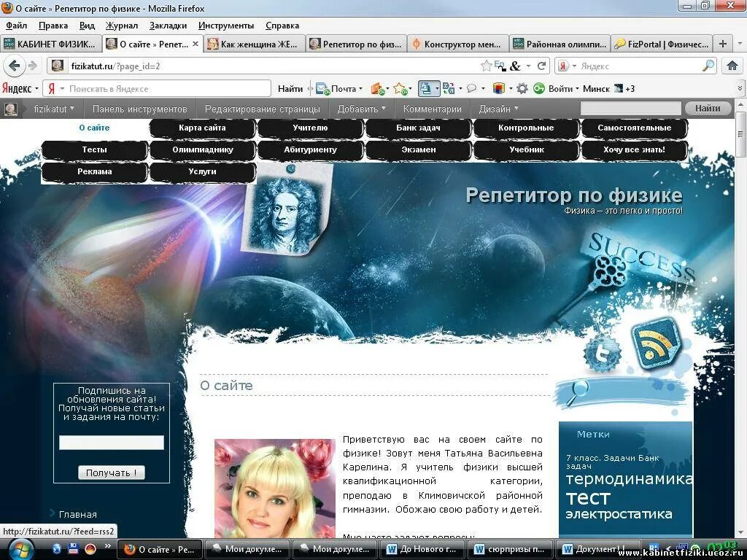Switch to the 'Конструктор мен...' tab
747x560 pixels.
(457, 44)
